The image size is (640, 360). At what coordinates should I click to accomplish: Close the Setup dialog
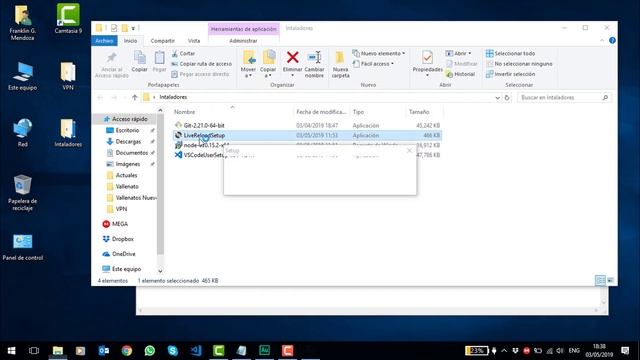[409, 151]
